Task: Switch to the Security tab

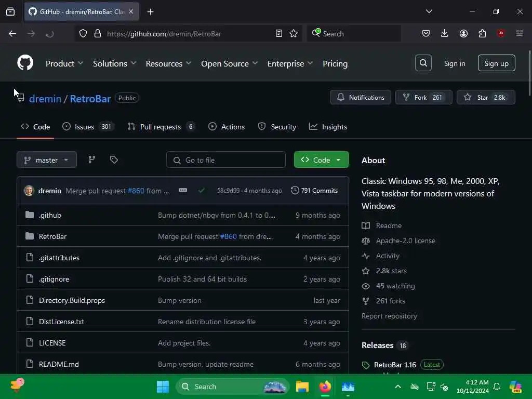Action: [x=277, y=127]
